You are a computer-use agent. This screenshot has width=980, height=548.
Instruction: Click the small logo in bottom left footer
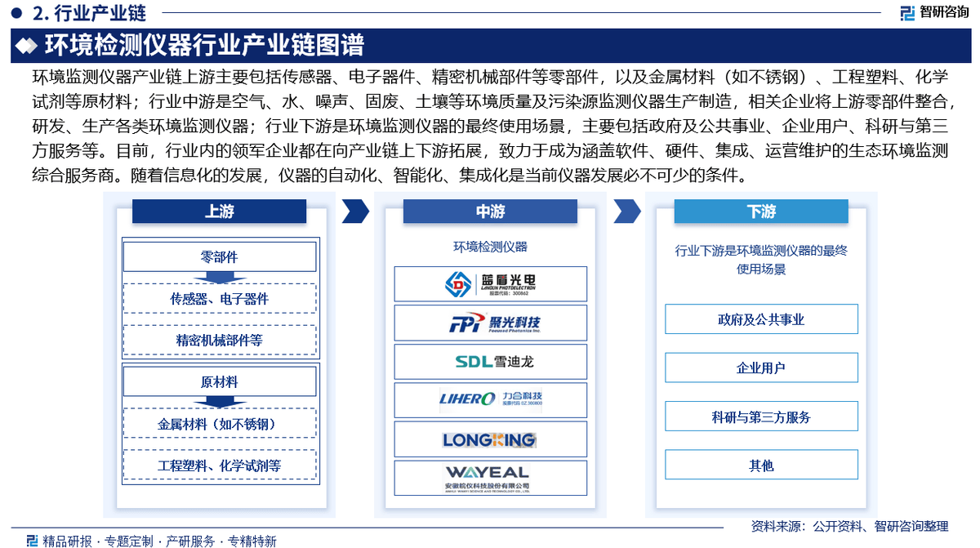32,541
